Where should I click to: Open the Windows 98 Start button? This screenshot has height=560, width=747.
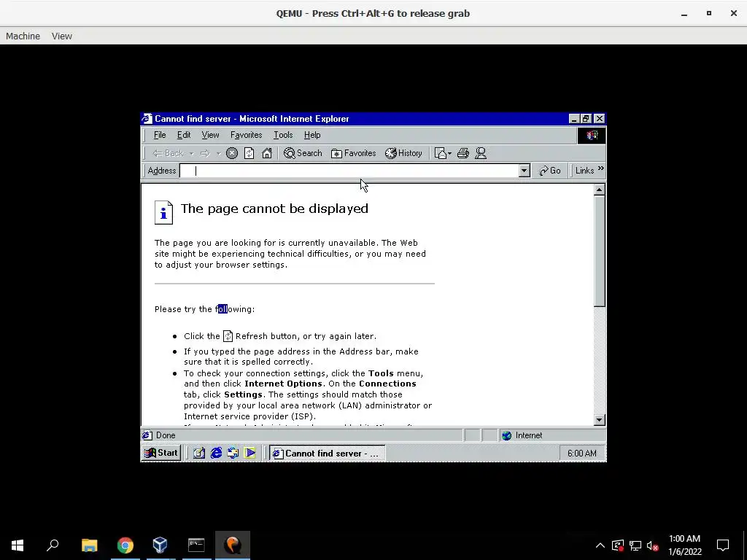161,453
